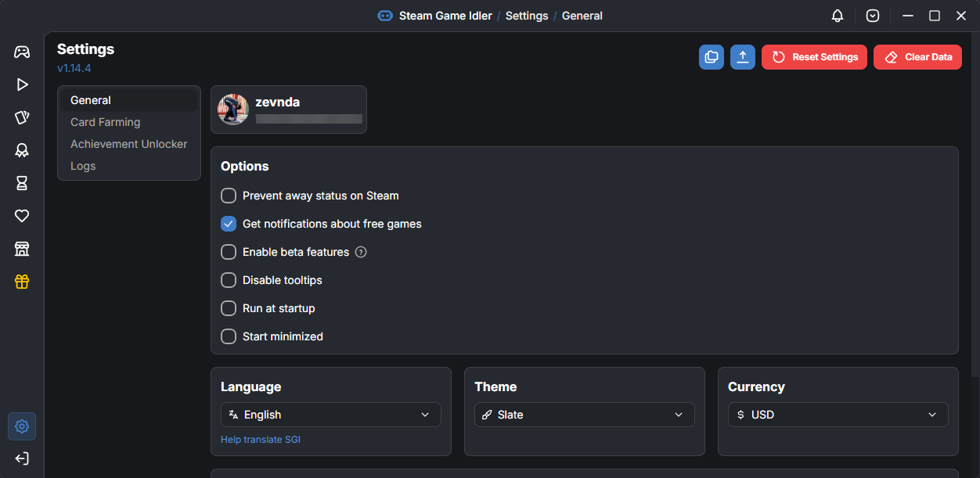Enable Prevent away status on Steam

click(x=229, y=196)
